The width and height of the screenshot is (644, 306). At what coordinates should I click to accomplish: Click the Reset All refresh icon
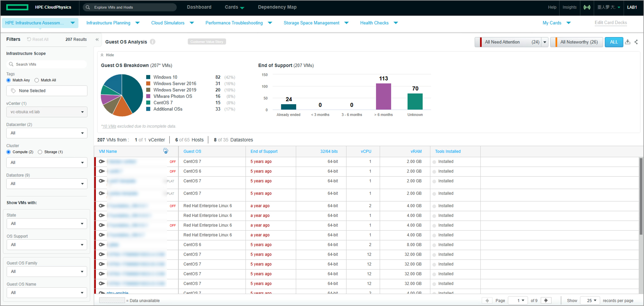pos(29,39)
